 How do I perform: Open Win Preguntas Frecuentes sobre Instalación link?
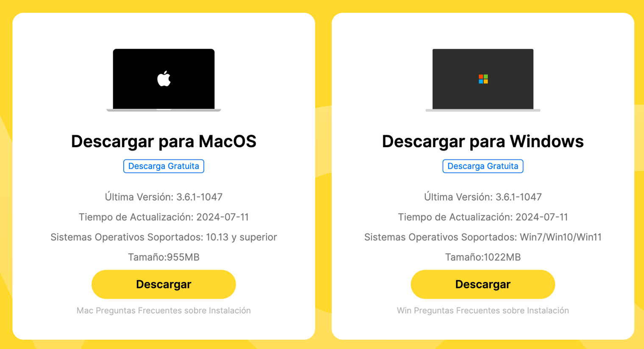[483, 310]
